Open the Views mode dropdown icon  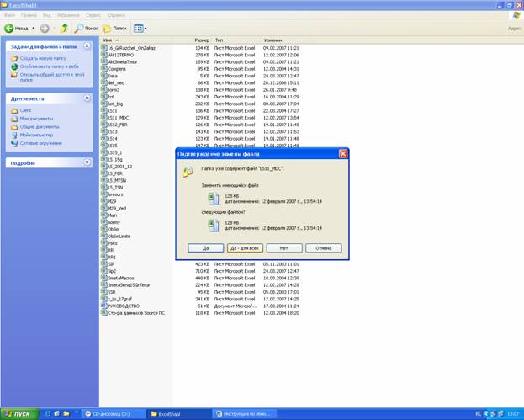pos(140,28)
